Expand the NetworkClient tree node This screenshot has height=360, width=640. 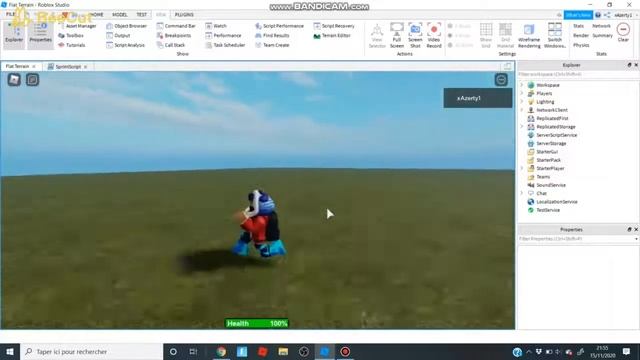(x=522, y=110)
